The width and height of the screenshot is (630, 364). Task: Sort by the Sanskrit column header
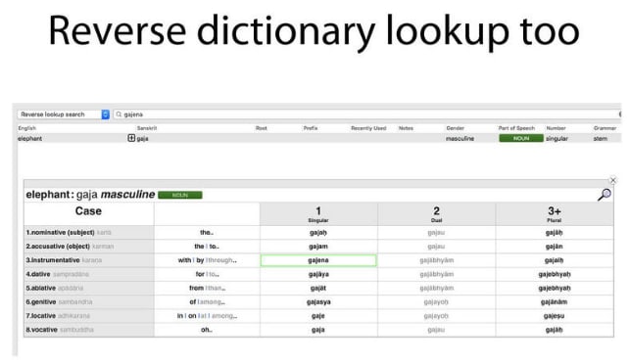pos(147,128)
